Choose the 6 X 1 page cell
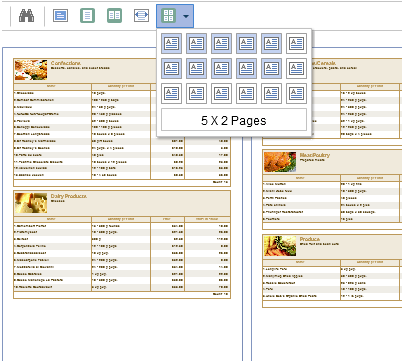Screen dimensions: 412x362 (296, 43)
